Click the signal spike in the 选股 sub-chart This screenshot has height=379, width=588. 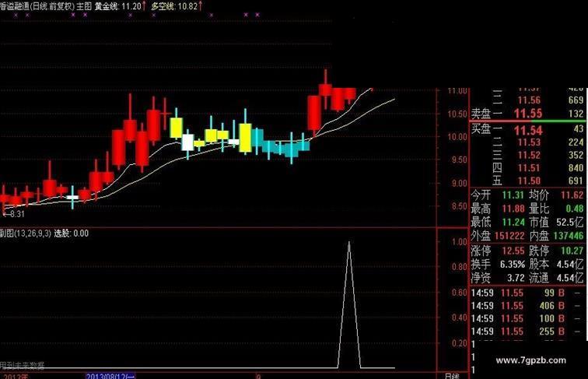pos(349,304)
